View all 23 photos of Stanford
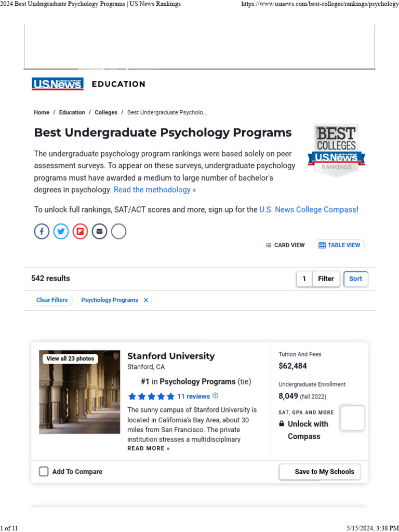The width and height of the screenshot is (399, 532). 70,358
